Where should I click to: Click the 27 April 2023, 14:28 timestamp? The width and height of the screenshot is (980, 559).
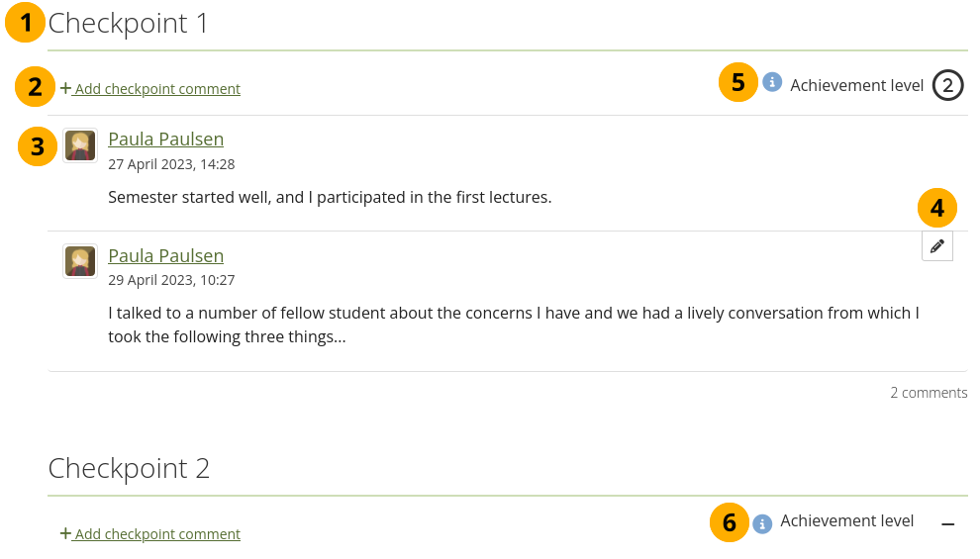[x=171, y=164]
